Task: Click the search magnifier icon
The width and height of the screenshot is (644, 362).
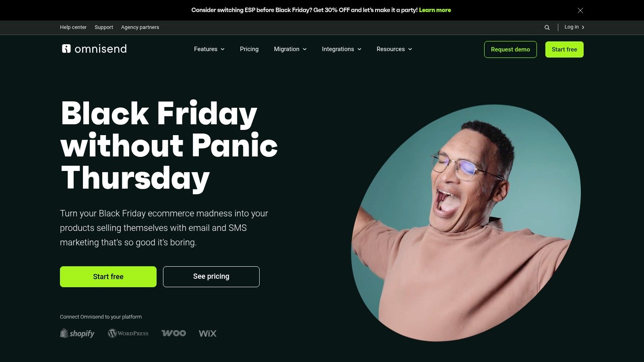Action: click(547, 27)
